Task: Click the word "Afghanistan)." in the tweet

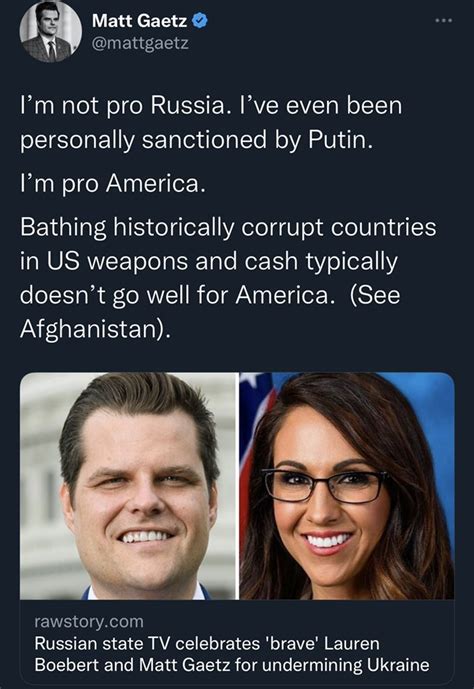Action: (95, 329)
